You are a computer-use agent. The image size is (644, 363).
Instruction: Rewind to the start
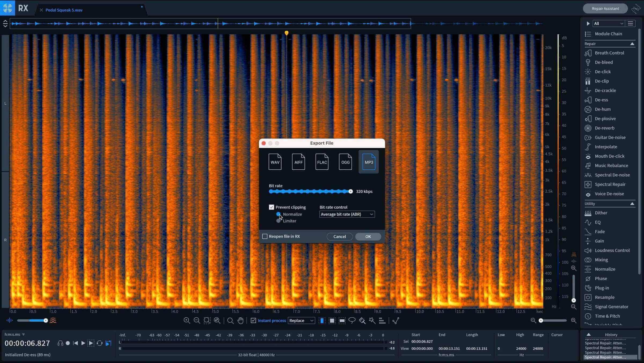click(75, 343)
